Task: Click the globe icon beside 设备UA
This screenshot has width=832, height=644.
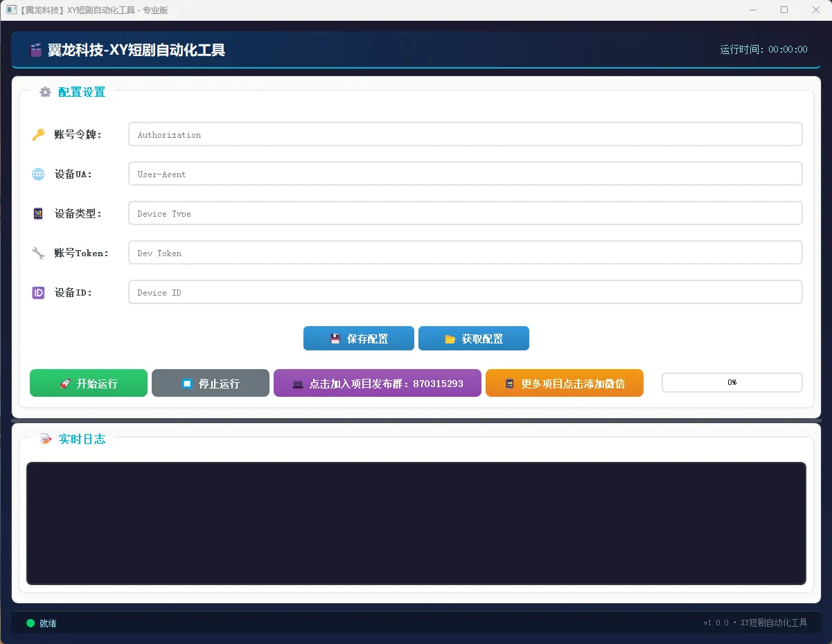Action: [x=38, y=175]
